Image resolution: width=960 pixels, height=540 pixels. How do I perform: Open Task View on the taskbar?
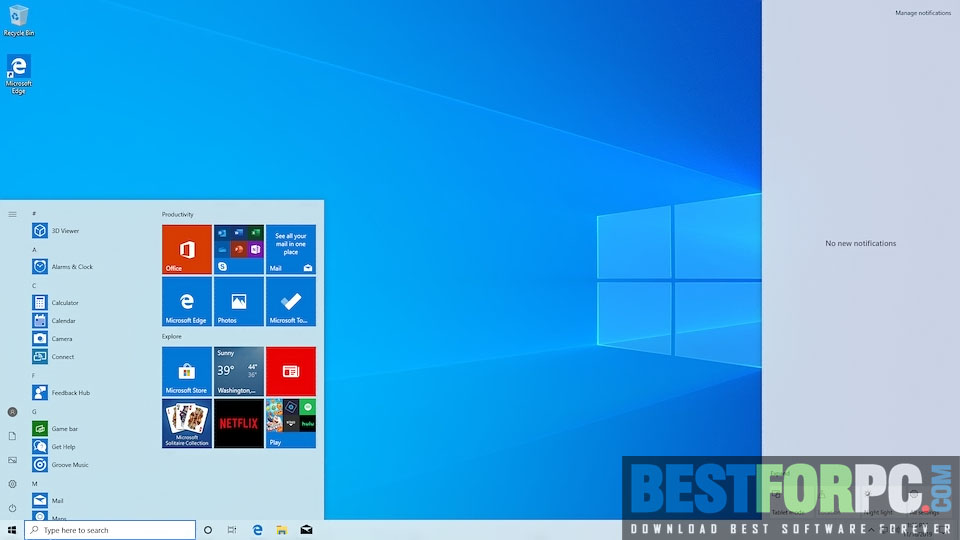(232, 530)
